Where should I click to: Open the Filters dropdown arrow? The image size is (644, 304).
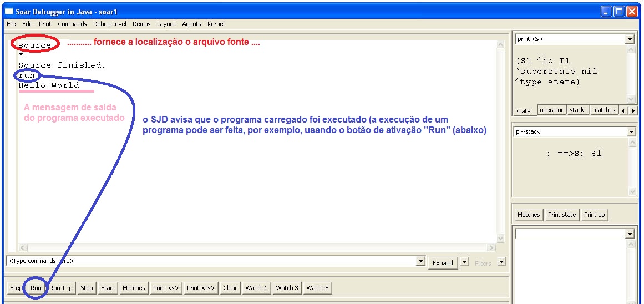501,262
